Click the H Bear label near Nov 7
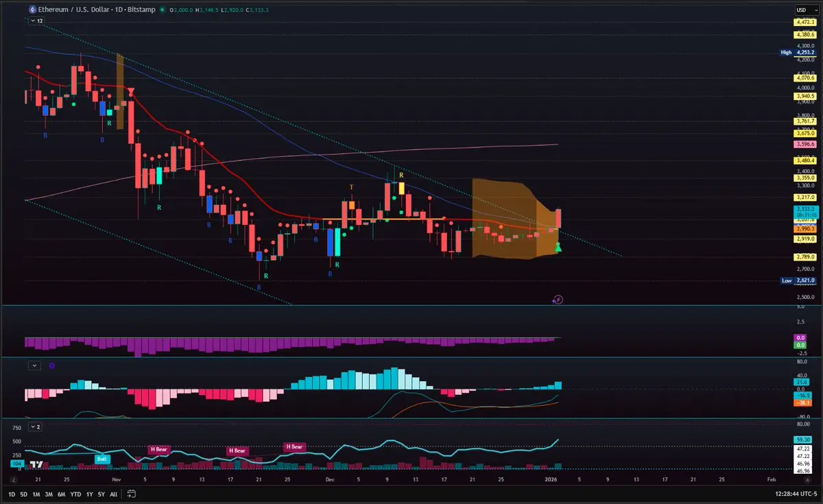Viewport: 823px width, 504px height. point(159,450)
